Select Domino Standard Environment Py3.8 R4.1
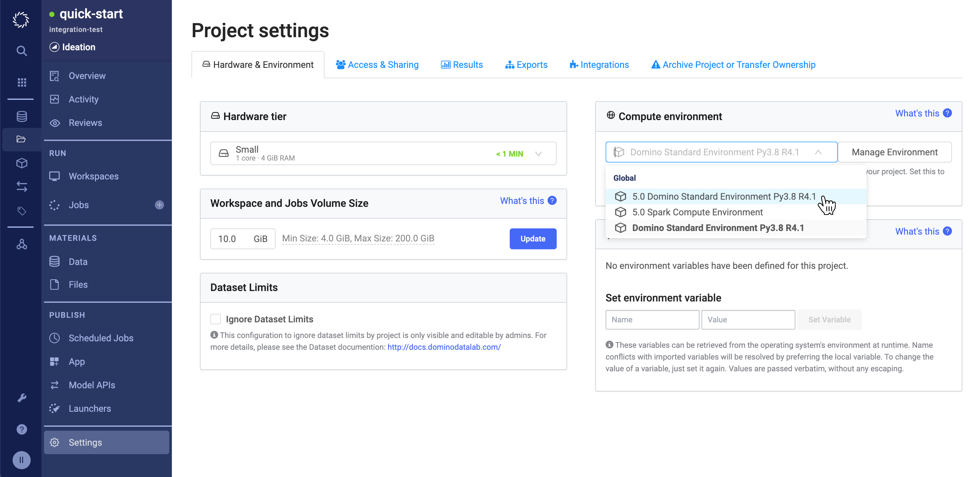This screenshot has width=980, height=477. tap(718, 227)
